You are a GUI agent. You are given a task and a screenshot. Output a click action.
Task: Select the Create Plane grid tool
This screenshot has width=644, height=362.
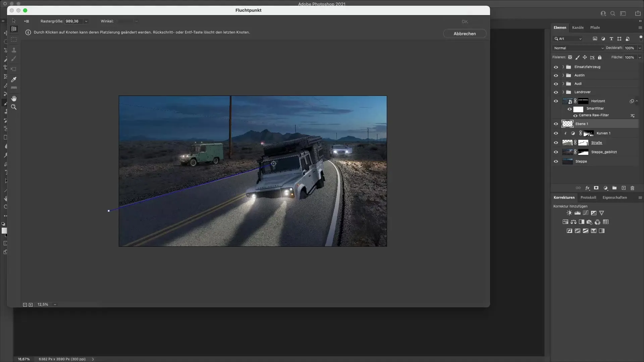[x=14, y=29]
